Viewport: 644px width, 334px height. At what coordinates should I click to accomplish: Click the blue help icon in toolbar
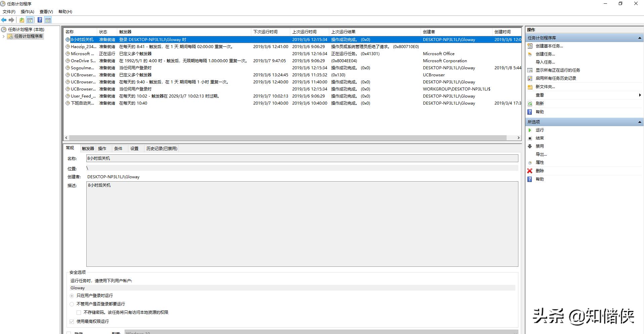coord(40,20)
